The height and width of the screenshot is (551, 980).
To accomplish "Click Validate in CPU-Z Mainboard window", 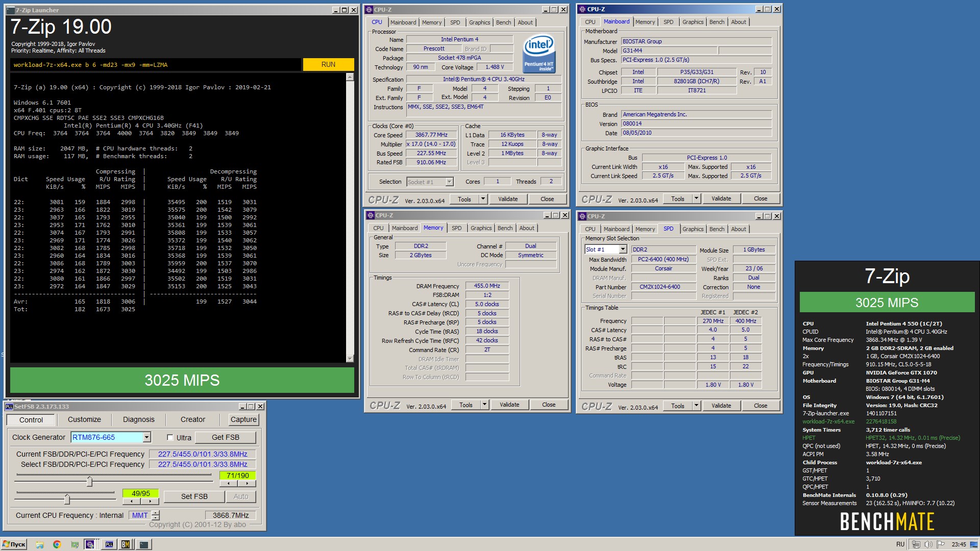I will (x=721, y=198).
